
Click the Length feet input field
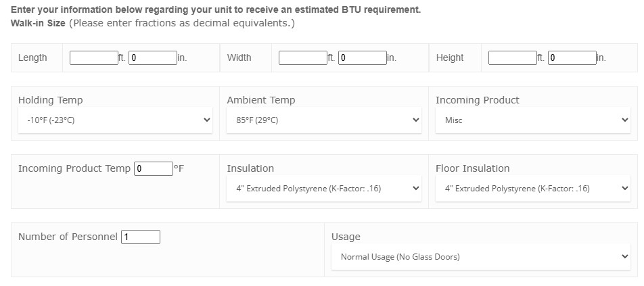point(93,58)
